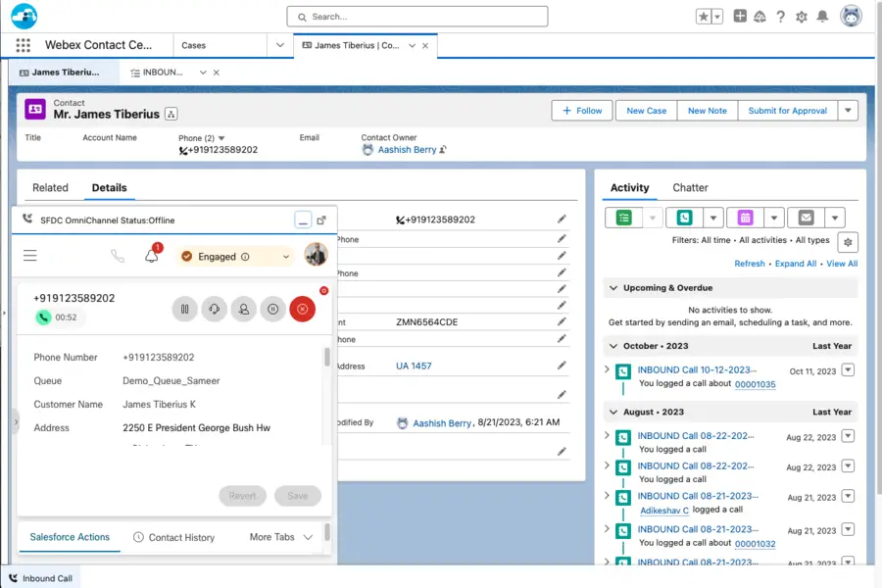
Task: Open the activity timeline settings gear
Action: (x=848, y=242)
